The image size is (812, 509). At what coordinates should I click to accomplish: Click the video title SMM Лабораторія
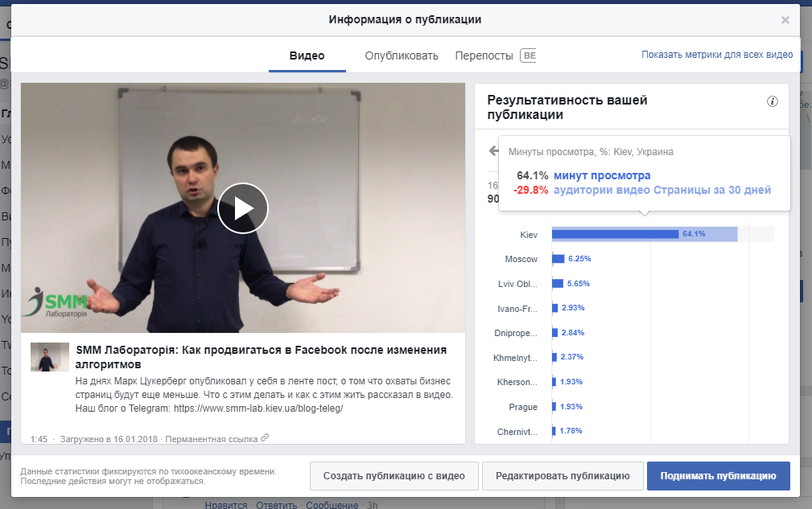click(261, 357)
